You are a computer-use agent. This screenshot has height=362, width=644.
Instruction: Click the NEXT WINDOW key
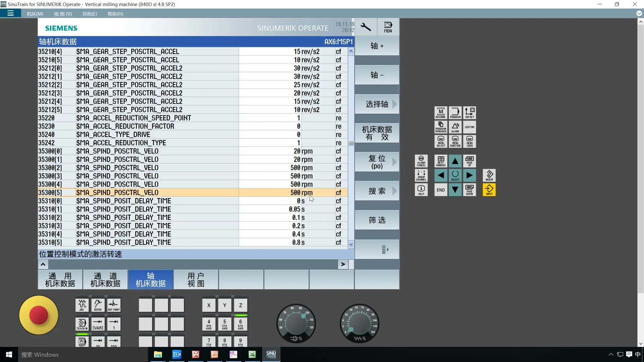click(x=440, y=161)
